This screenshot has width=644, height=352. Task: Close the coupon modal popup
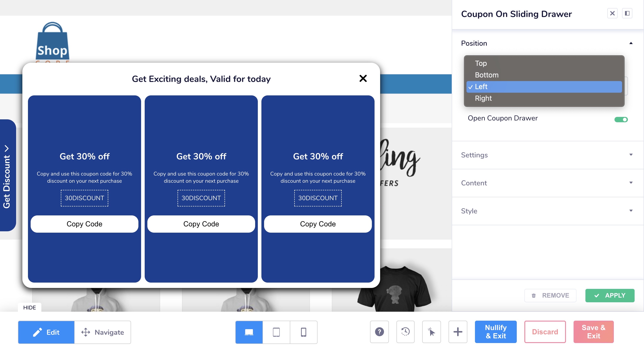363,78
